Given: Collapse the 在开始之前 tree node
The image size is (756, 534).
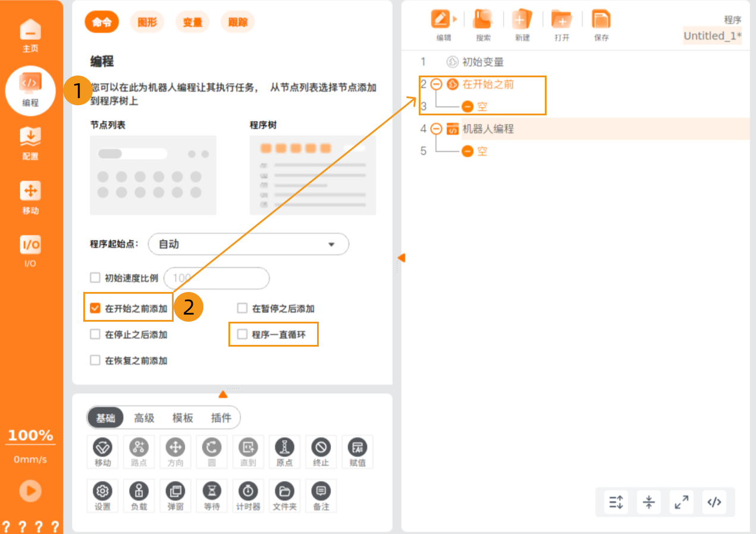Looking at the screenshot, I should click(x=436, y=84).
